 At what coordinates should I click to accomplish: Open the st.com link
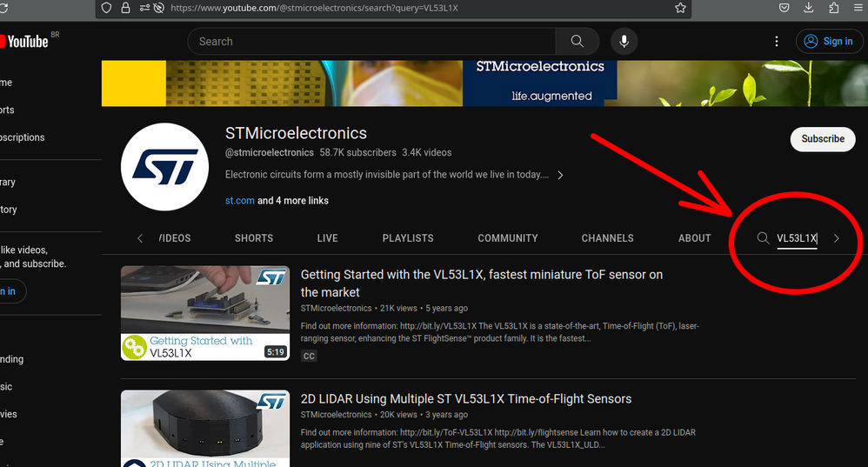coord(240,200)
